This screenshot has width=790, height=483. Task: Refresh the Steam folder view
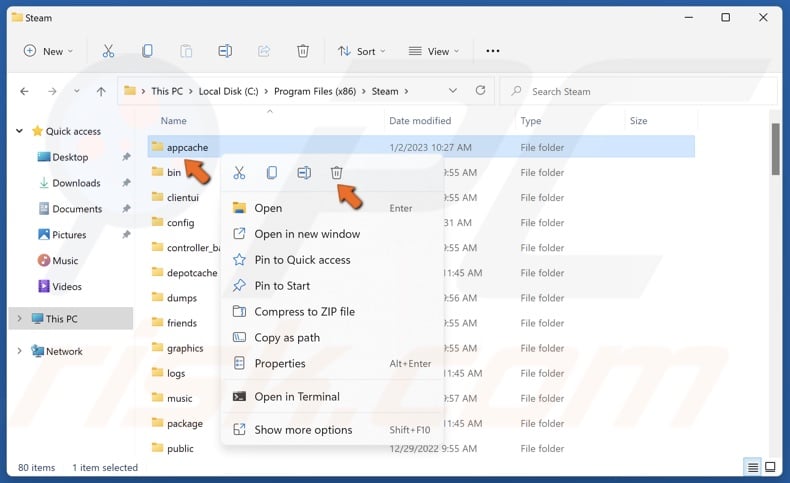(480, 91)
